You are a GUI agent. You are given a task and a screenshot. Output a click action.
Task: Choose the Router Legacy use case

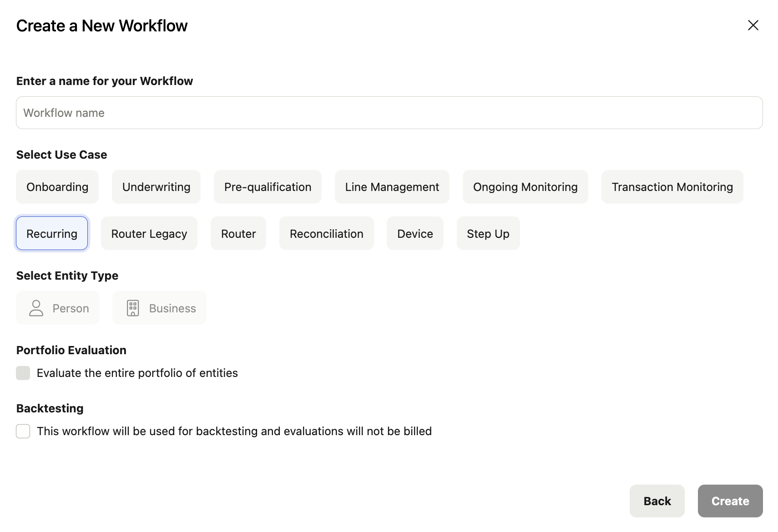[149, 234]
